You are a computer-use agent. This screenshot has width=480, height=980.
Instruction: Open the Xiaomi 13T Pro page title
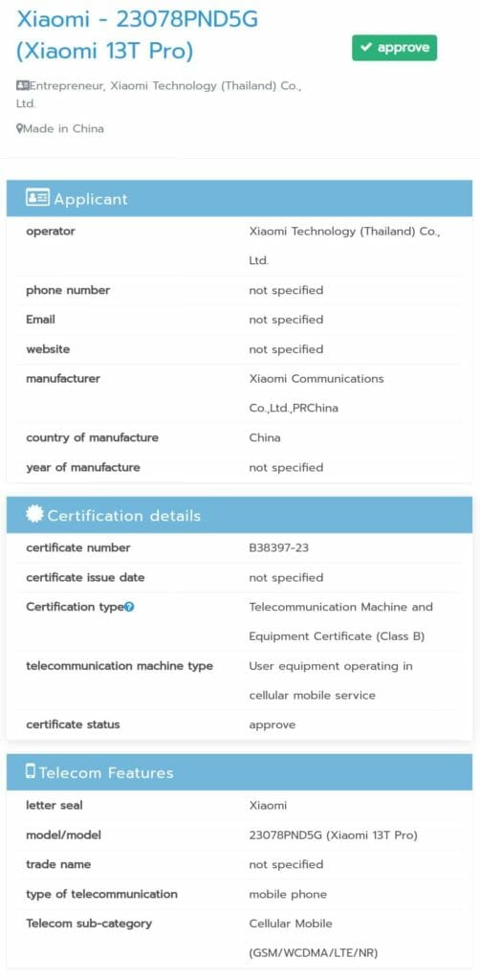coord(138,35)
